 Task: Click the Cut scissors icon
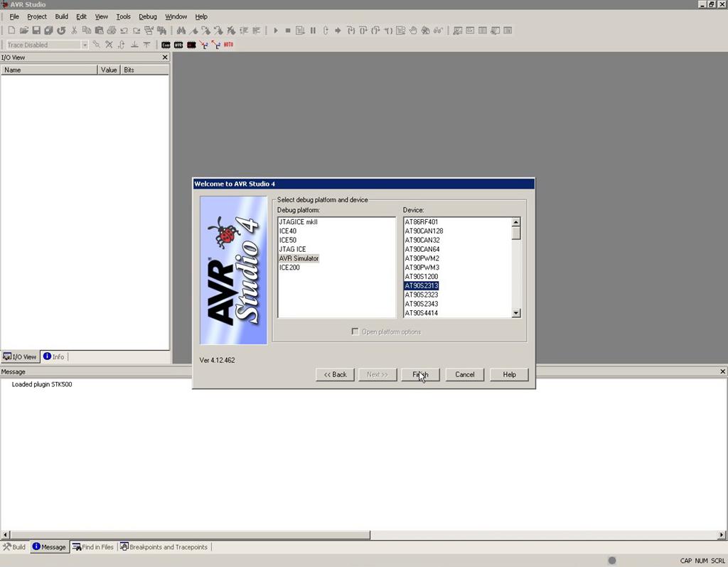74,31
